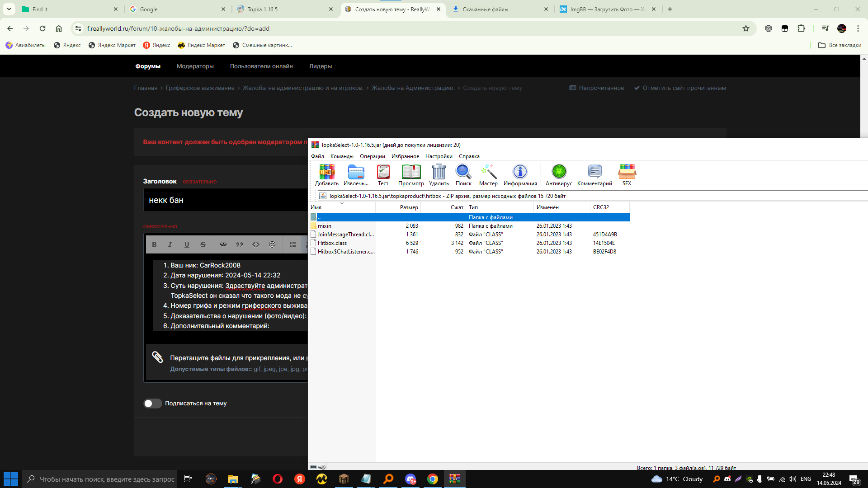Insert a link via the editor toolbar
Image resolution: width=868 pixels, height=488 pixels.
tap(223, 244)
